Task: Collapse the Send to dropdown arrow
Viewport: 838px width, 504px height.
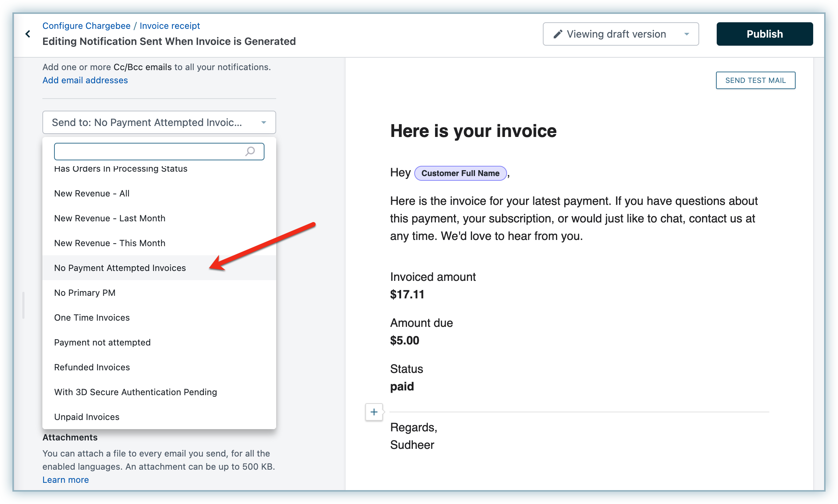Action: tap(264, 122)
